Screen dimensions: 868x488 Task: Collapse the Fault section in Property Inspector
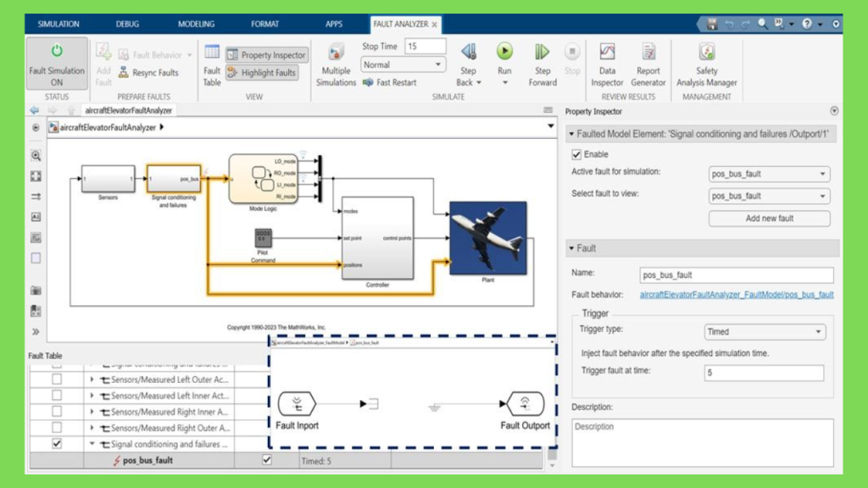571,248
